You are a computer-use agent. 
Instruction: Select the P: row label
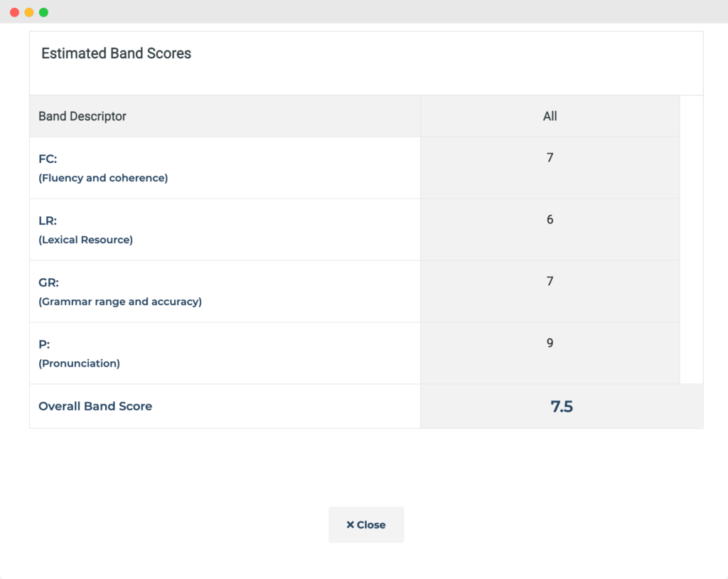point(43,345)
